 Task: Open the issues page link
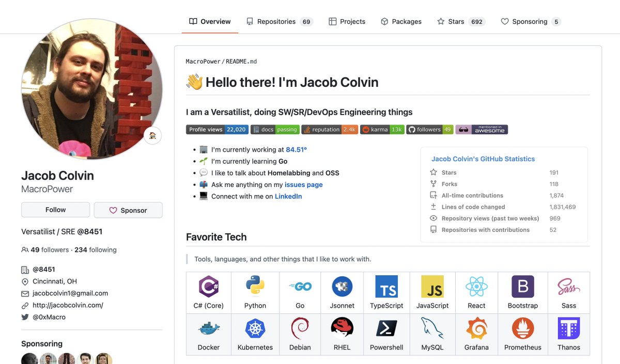tap(304, 185)
